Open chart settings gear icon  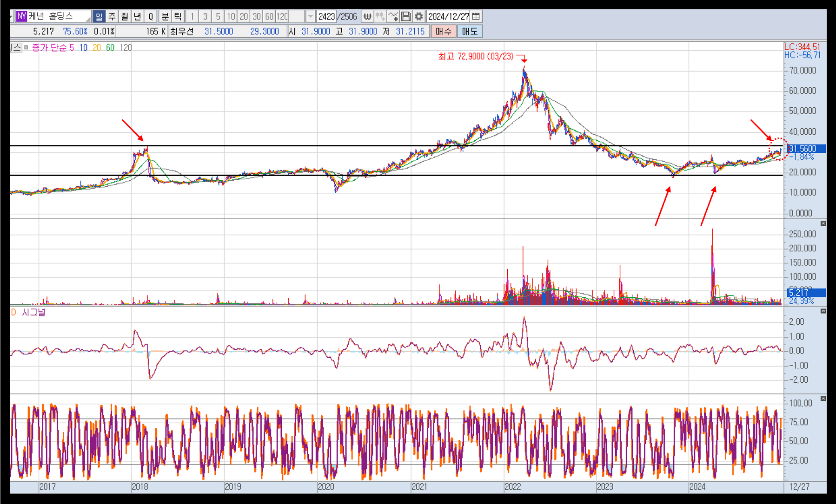pos(419,17)
